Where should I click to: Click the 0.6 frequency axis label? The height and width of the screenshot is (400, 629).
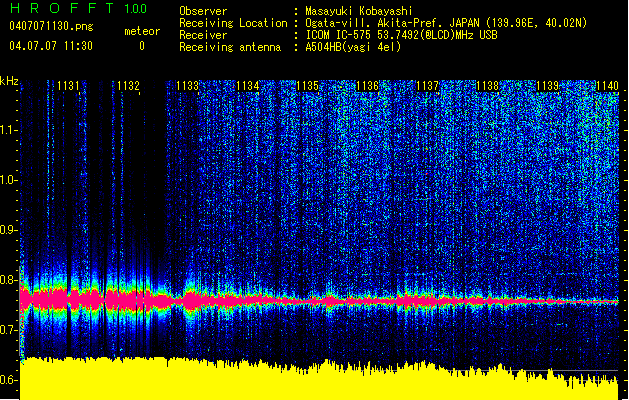coord(8,380)
